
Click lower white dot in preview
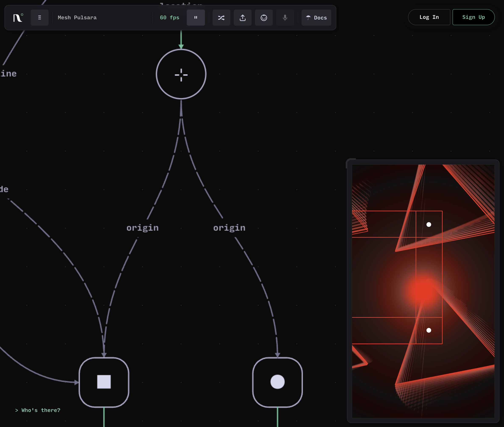tap(429, 330)
